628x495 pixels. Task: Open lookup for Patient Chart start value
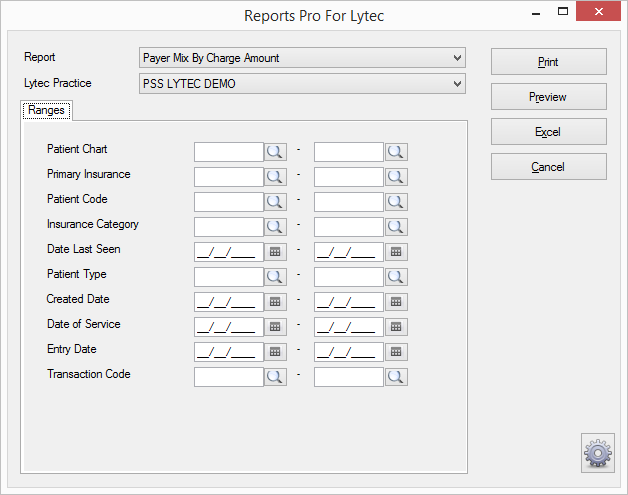pos(275,152)
